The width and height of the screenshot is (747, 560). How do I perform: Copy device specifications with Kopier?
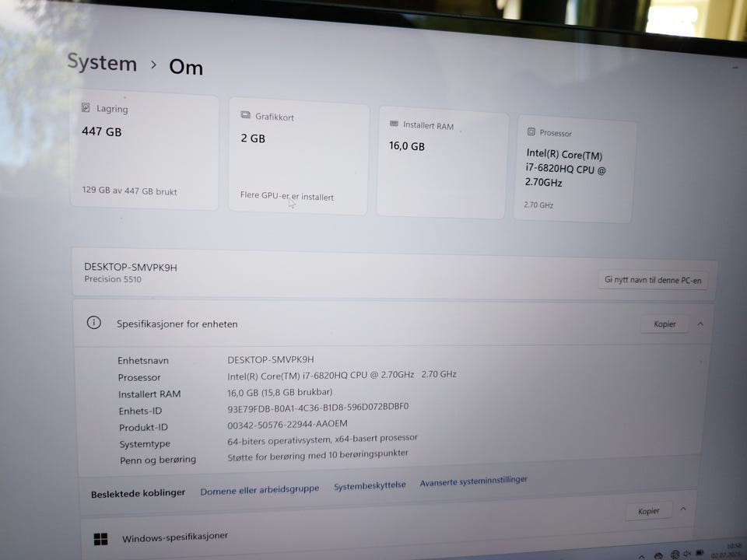(665, 324)
